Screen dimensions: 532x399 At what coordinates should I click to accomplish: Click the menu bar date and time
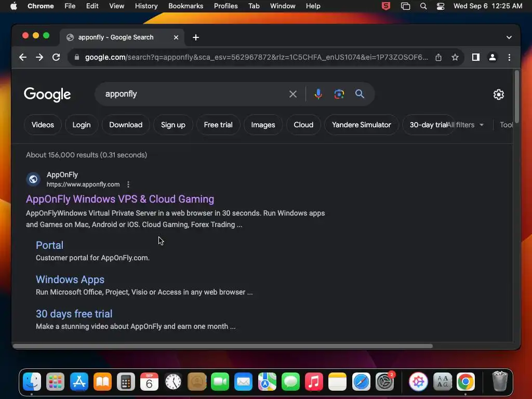(487, 6)
